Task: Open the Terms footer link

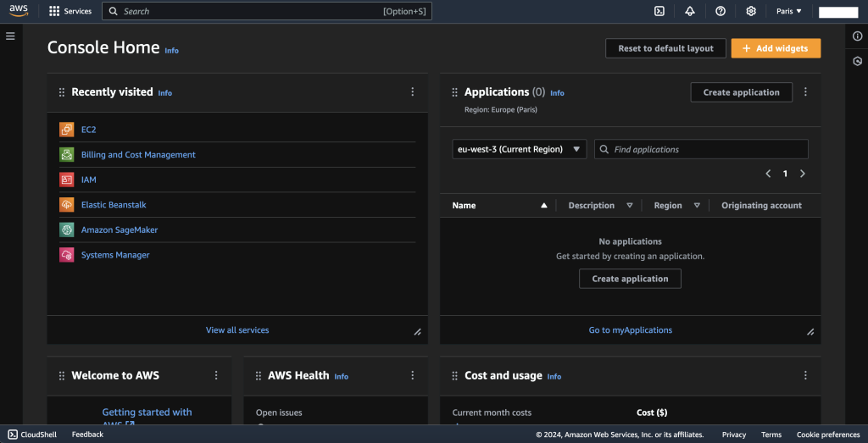Action: tap(771, 435)
